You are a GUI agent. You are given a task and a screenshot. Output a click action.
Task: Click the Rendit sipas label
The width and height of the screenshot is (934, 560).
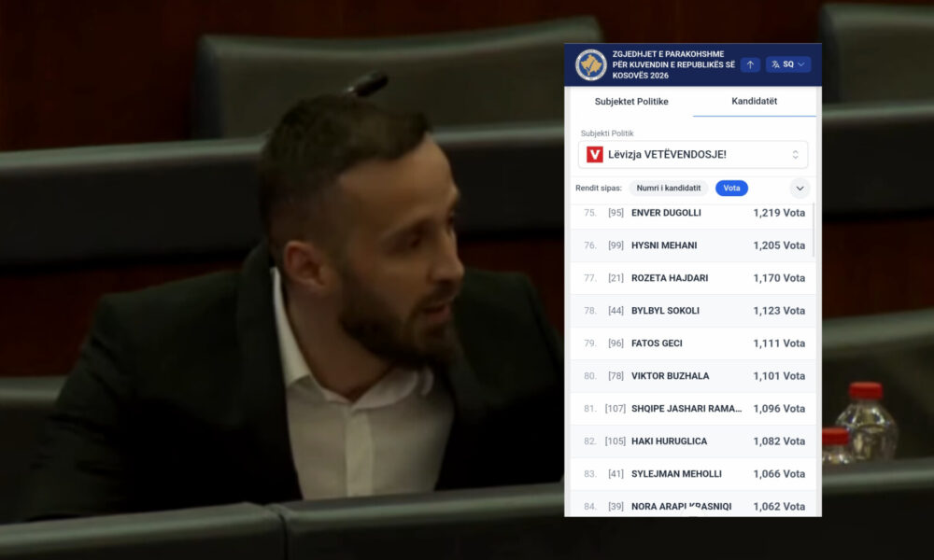(x=599, y=188)
